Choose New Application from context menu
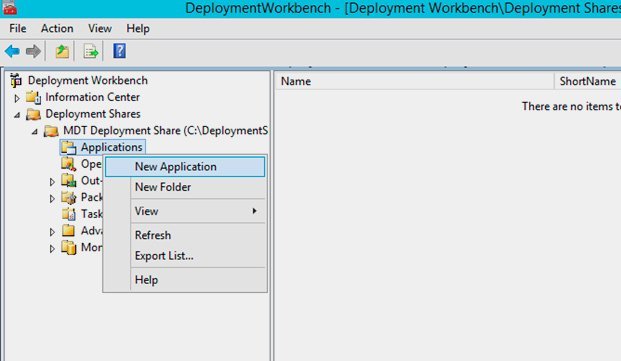The width and height of the screenshot is (621, 361). [x=185, y=167]
